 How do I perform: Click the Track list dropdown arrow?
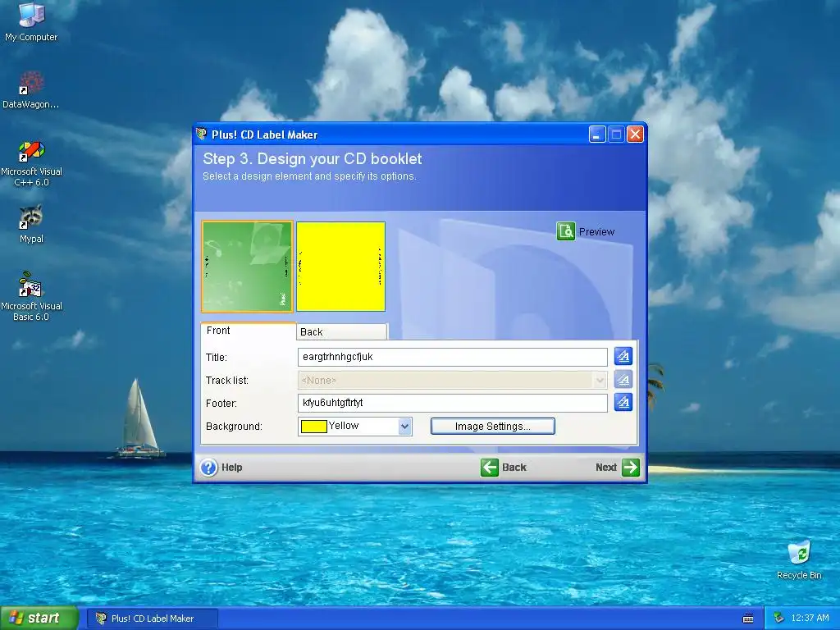[x=600, y=380]
